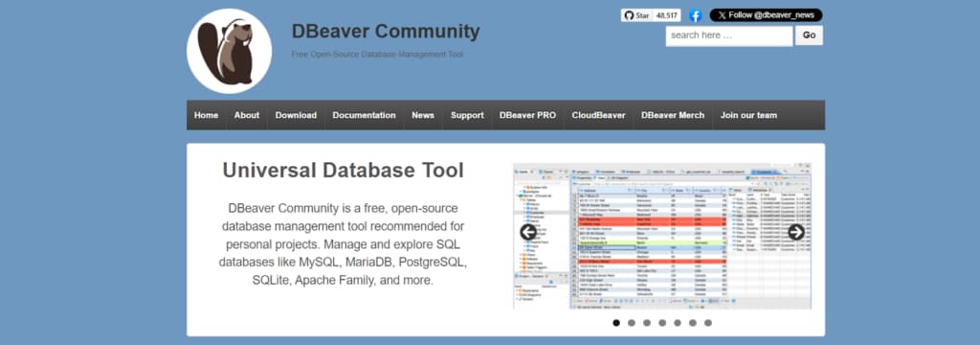980x345 pixels.
Task: Click the Universal Database Tool heading
Action: (344, 171)
